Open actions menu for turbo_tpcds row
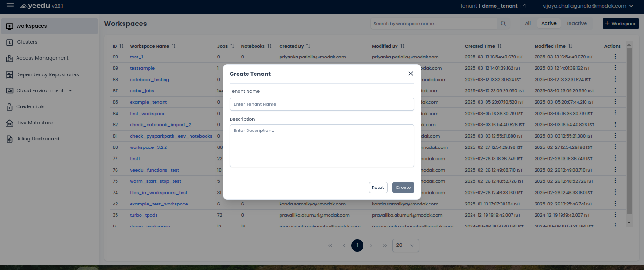The image size is (644, 270). tap(615, 215)
